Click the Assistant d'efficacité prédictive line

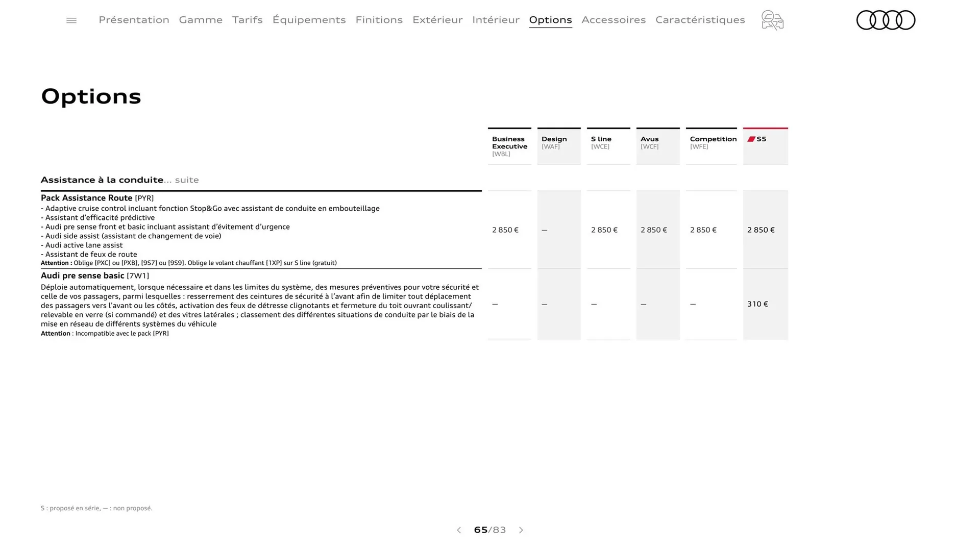tap(97, 218)
